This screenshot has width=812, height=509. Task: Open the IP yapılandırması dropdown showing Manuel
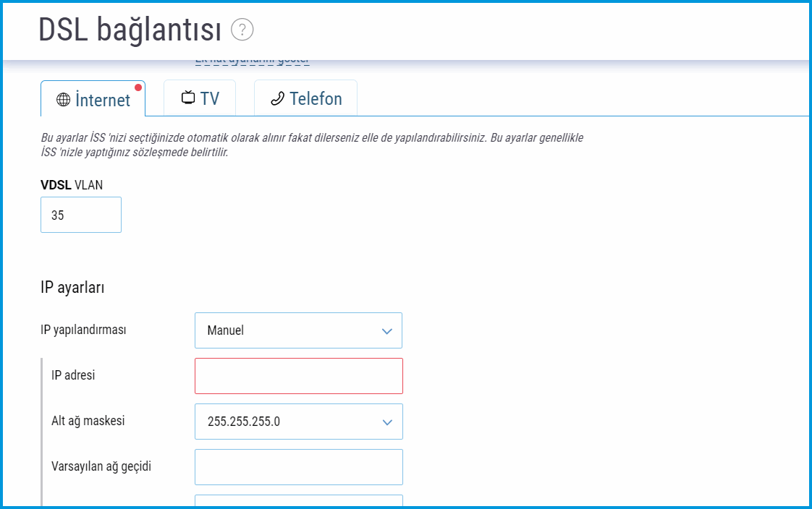pos(298,330)
